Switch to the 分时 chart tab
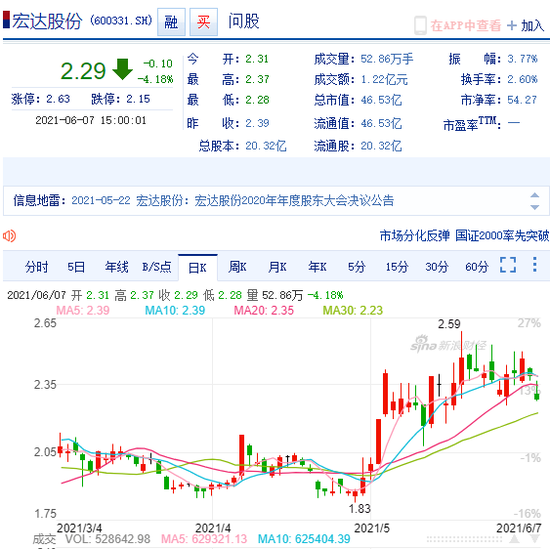 tap(36, 267)
